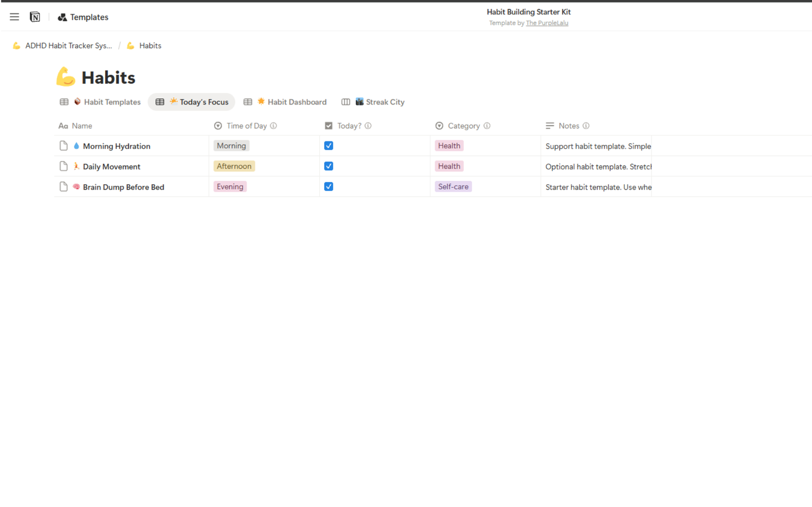This screenshot has height=507, width=812.
Task: Click the hamburger sidebar menu icon
Action: click(x=14, y=16)
